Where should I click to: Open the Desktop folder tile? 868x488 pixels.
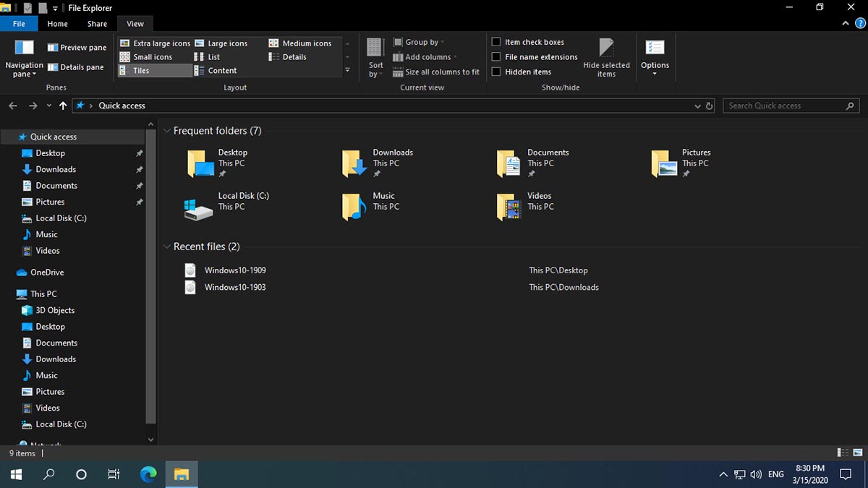click(218, 163)
